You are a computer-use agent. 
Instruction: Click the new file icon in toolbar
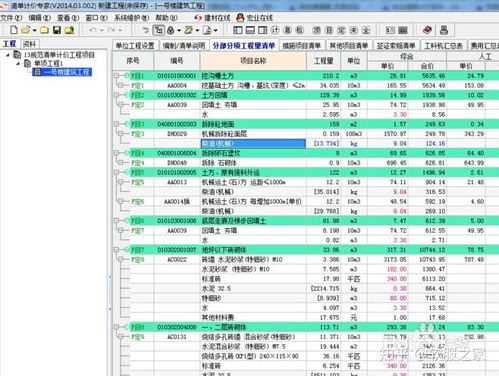coord(14,30)
